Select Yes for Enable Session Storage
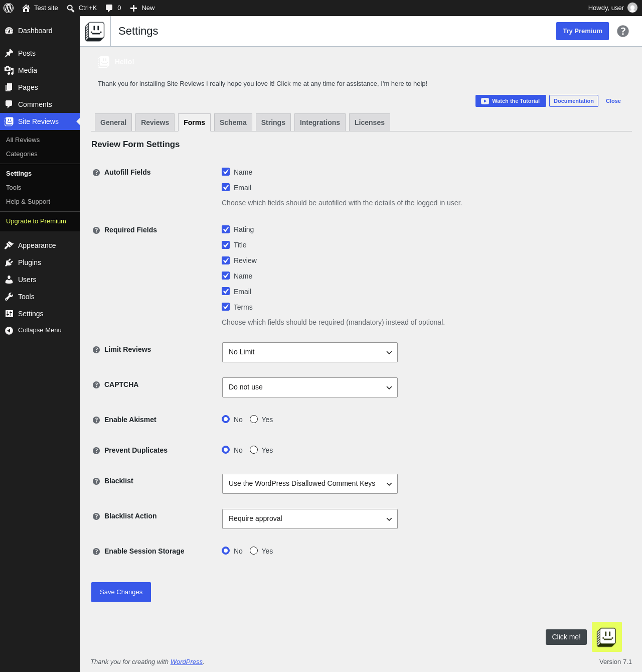642x672 pixels. tap(254, 551)
